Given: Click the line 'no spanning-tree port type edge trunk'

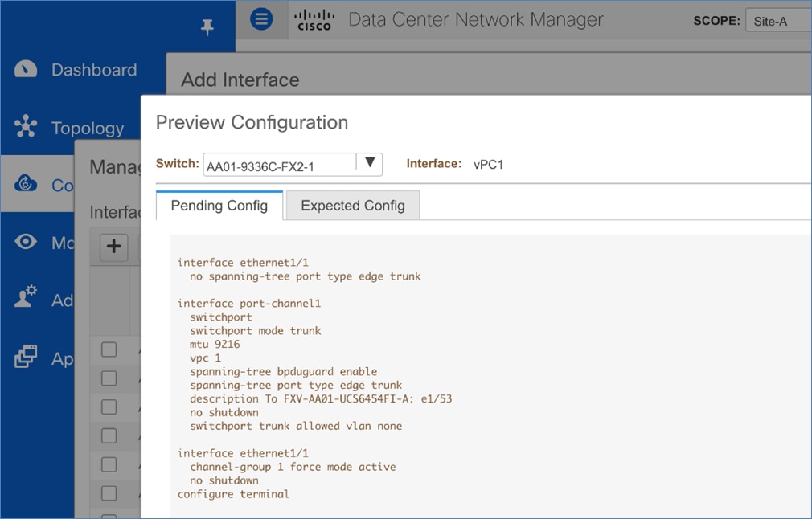Looking at the screenshot, I should click(305, 276).
